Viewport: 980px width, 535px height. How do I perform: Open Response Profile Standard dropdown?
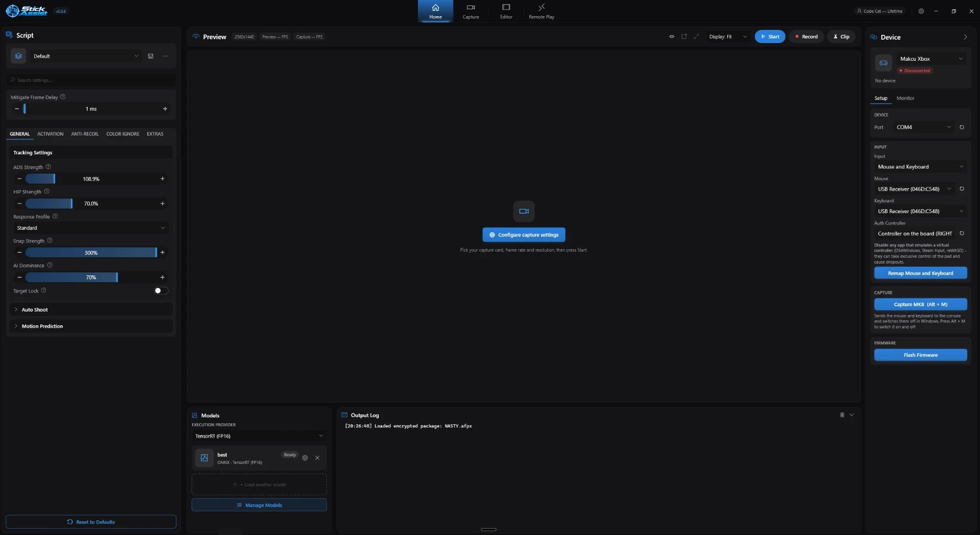[91, 228]
